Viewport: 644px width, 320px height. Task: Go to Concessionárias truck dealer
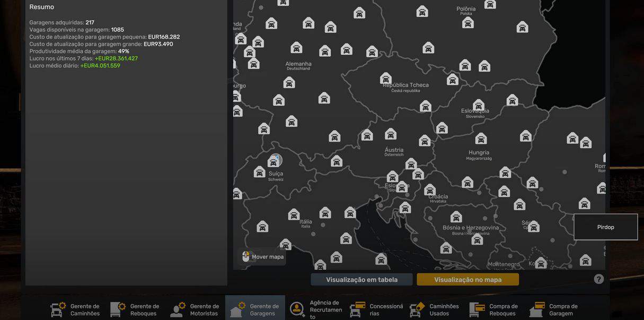pos(376,309)
